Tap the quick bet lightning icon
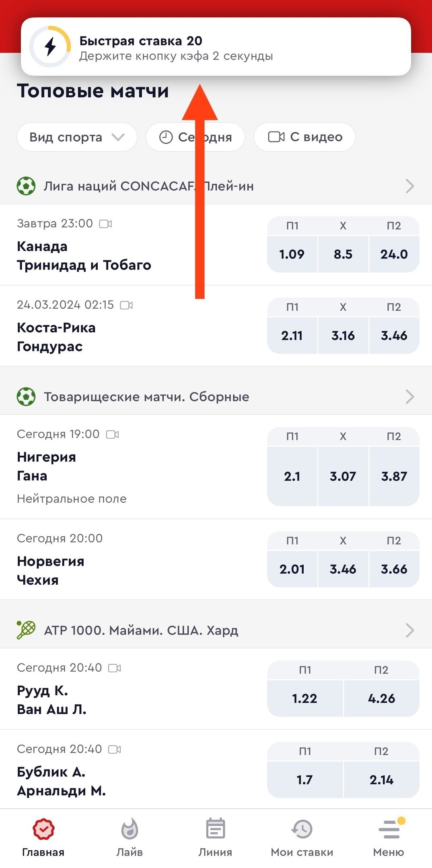The height and width of the screenshot is (868, 432). (50, 47)
